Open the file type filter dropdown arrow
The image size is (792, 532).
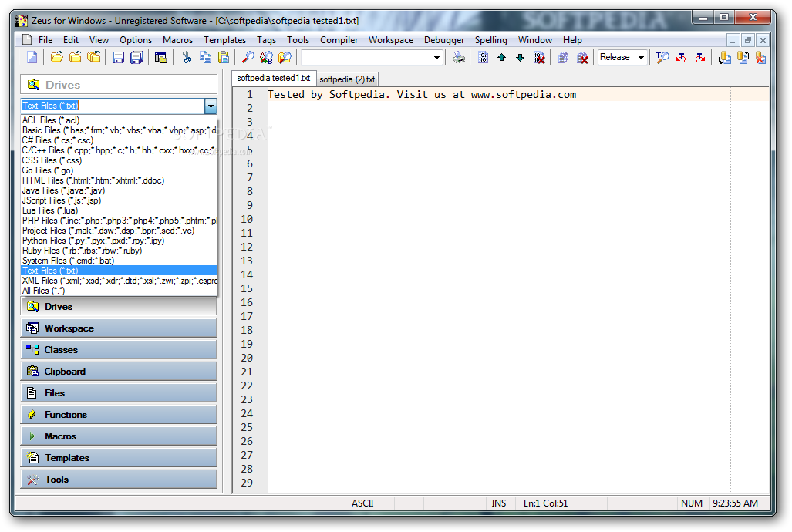tap(211, 106)
